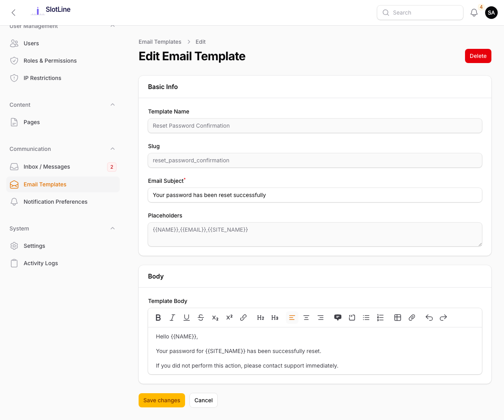Align text right in the editor

tap(321, 318)
